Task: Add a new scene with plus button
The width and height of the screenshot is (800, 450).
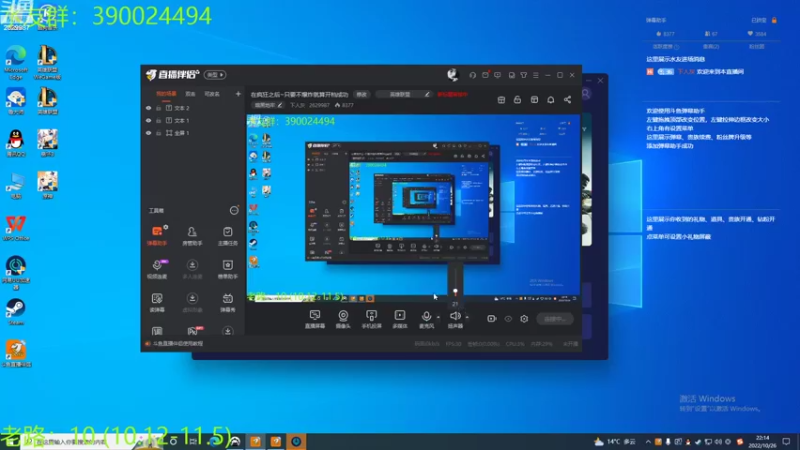Action: point(238,94)
